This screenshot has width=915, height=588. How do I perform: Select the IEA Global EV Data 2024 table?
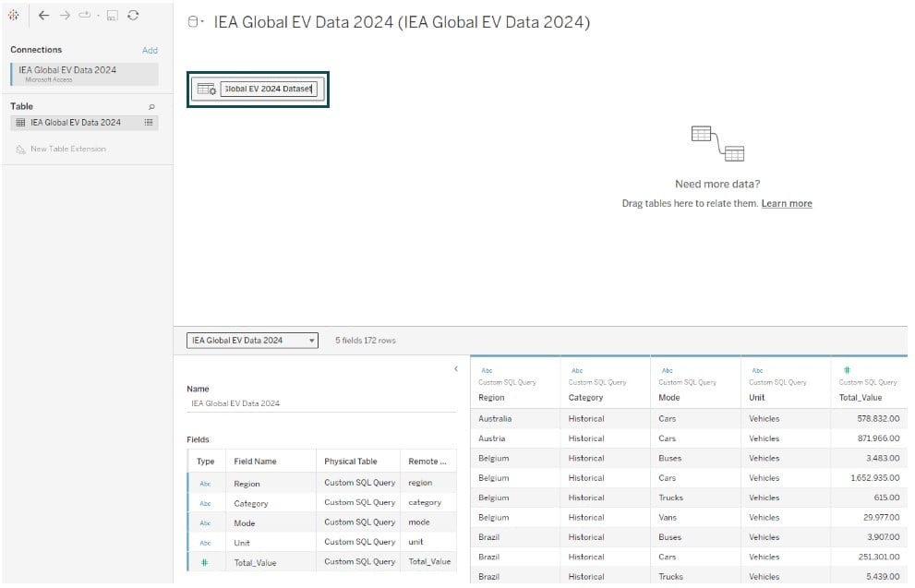(x=76, y=123)
